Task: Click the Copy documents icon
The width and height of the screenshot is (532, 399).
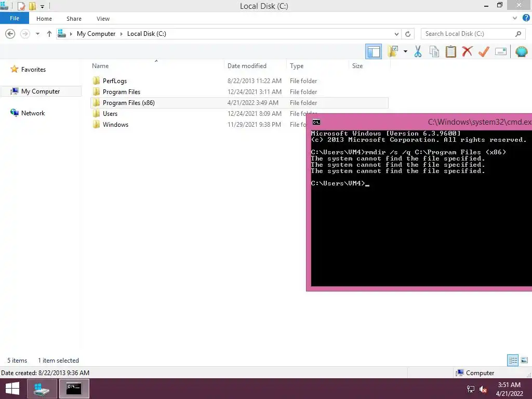Action: (434, 51)
